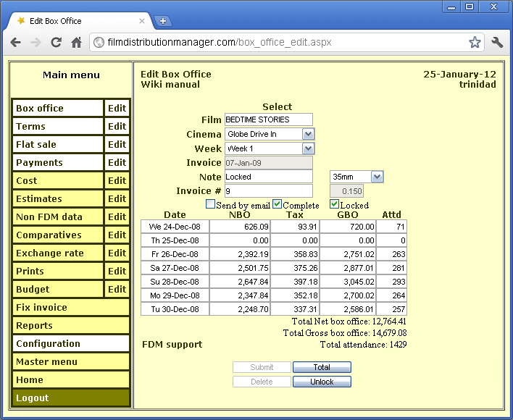The image size is (513, 420).
Task: Open the Week selection dropdown
Action: (308, 148)
